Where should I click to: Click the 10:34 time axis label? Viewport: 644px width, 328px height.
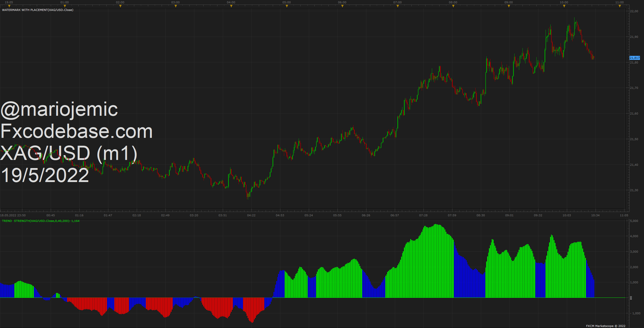pos(596,215)
